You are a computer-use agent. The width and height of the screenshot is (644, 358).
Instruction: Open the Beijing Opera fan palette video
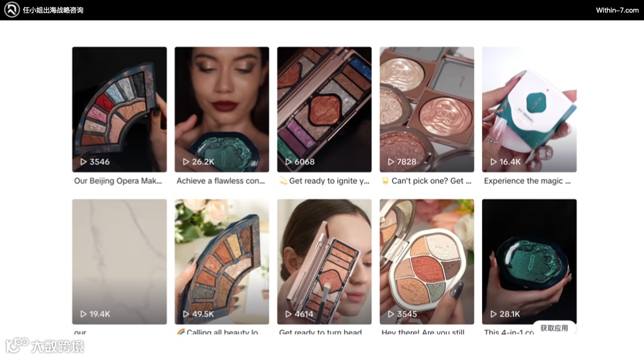[120, 109]
